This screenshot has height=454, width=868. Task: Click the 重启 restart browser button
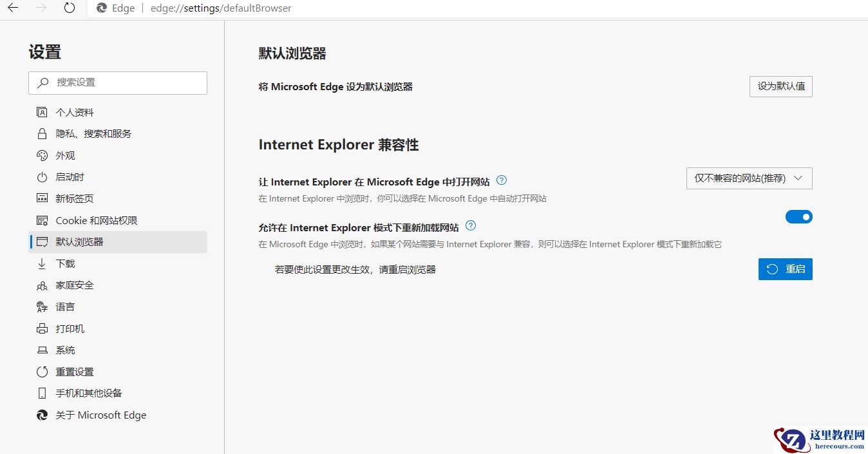[x=785, y=269]
